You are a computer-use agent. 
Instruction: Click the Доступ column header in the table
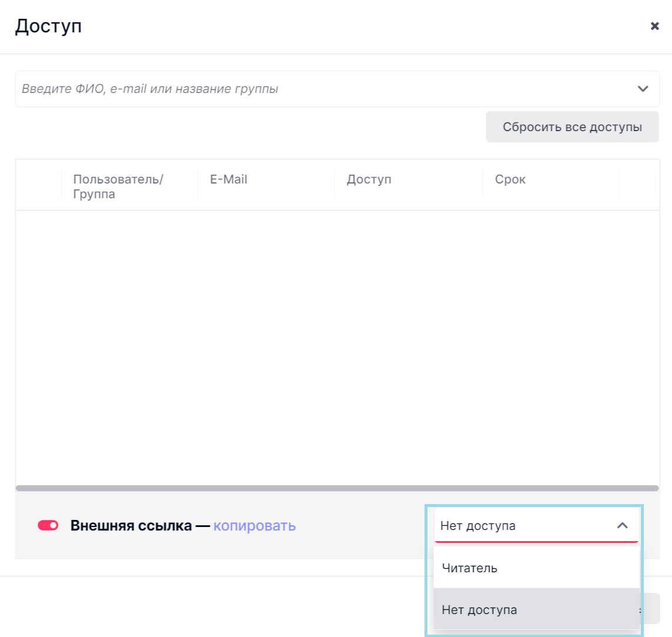(x=369, y=179)
